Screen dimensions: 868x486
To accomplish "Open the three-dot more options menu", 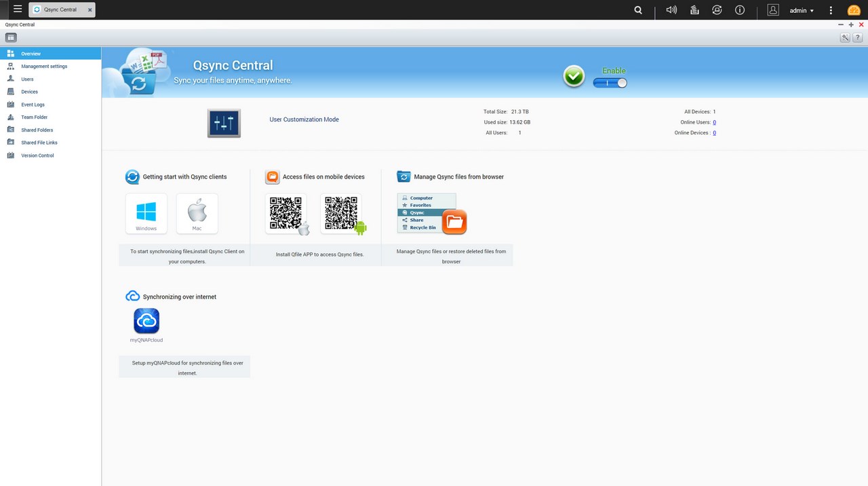I will [x=831, y=10].
